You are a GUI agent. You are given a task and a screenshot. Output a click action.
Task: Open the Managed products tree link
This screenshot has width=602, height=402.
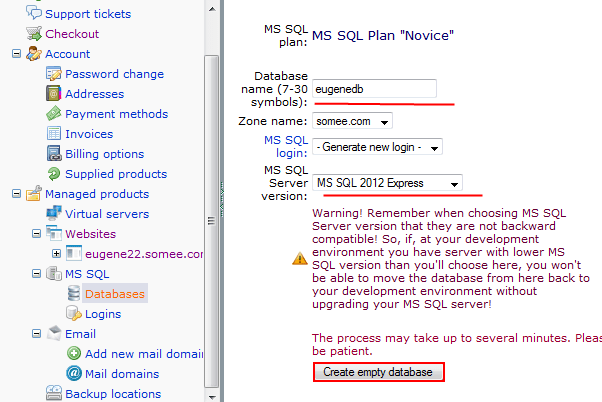97,194
